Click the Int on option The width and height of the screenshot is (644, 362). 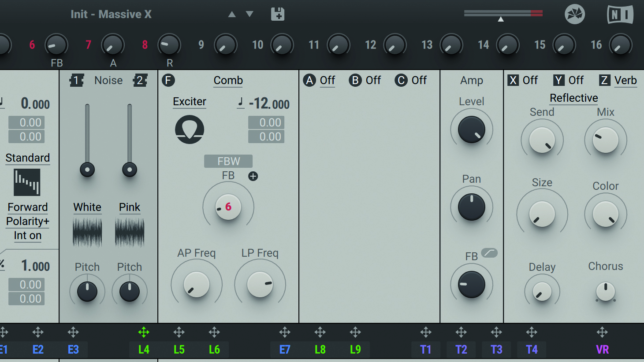(x=27, y=236)
